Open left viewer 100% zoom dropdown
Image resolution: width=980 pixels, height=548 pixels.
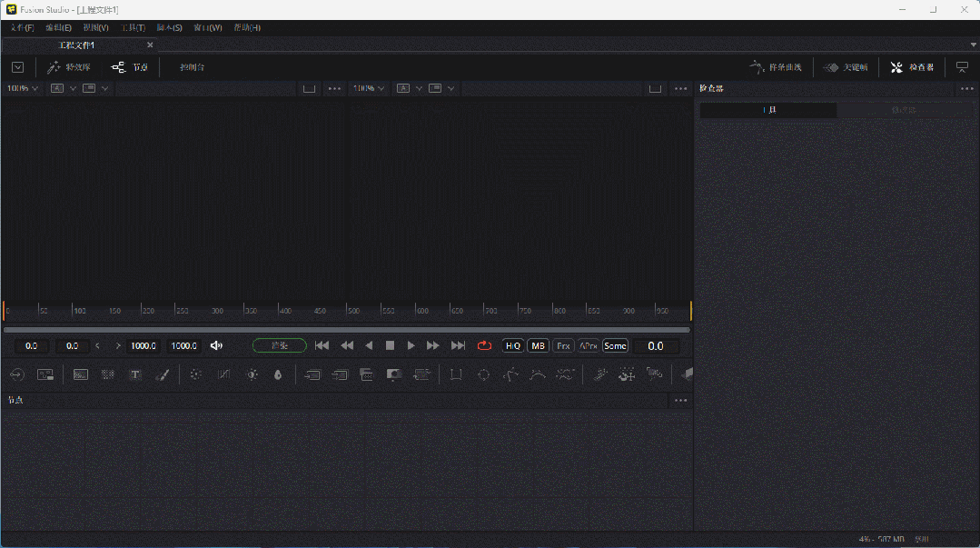[23, 88]
